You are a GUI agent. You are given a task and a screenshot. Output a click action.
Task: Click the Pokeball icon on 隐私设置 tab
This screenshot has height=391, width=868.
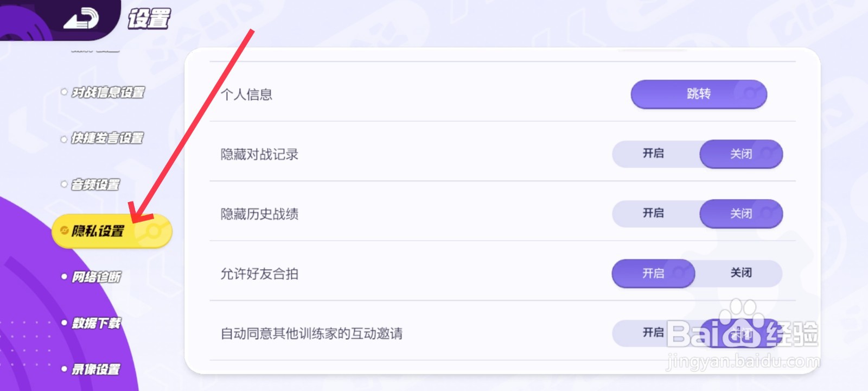click(x=154, y=232)
